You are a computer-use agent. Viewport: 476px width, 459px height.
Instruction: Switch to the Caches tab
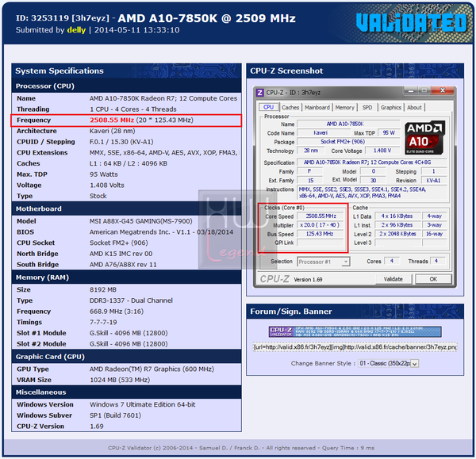tap(290, 107)
